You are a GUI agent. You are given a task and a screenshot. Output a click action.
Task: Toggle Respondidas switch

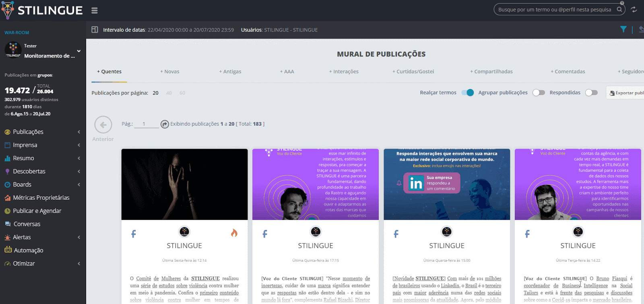pos(591,93)
